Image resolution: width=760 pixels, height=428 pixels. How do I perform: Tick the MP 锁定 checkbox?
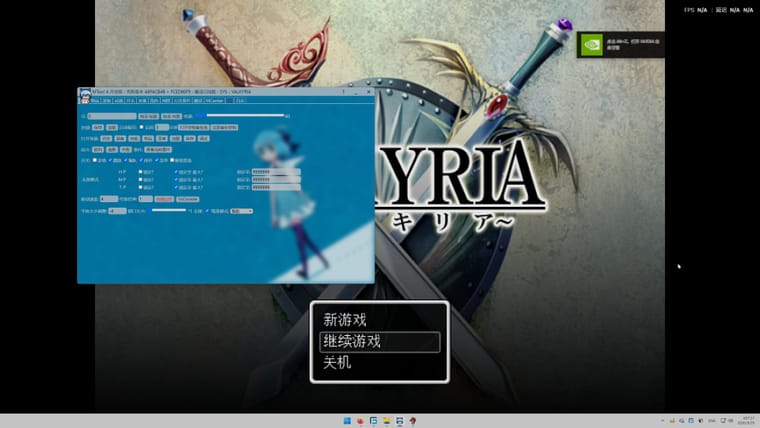141,180
